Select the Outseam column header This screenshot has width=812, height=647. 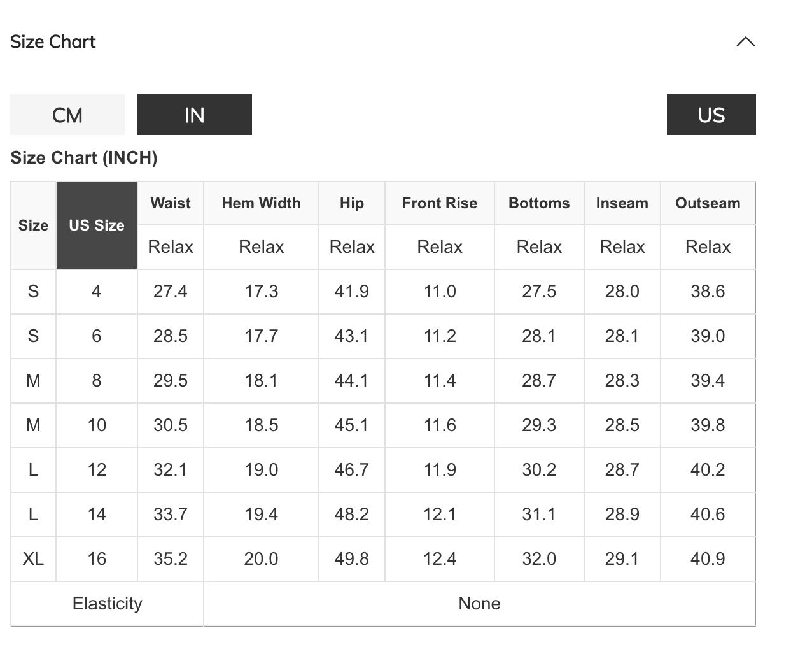(708, 203)
